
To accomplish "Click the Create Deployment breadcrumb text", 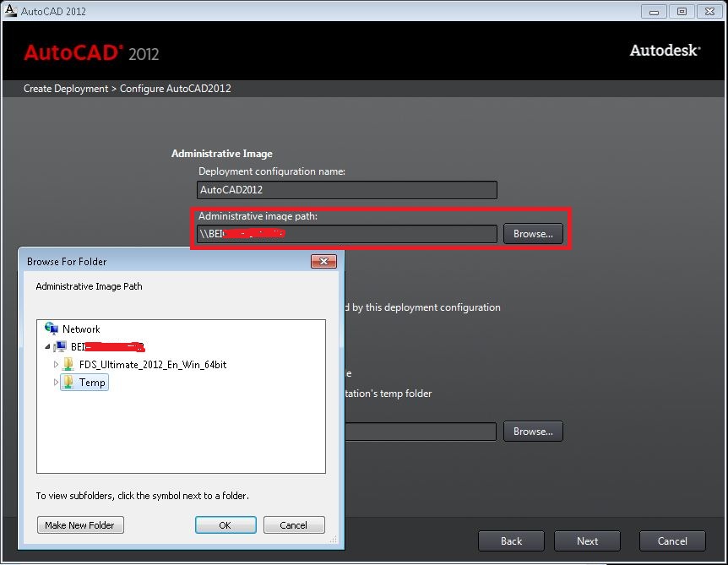I will pyautogui.click(x=66, y=89).
